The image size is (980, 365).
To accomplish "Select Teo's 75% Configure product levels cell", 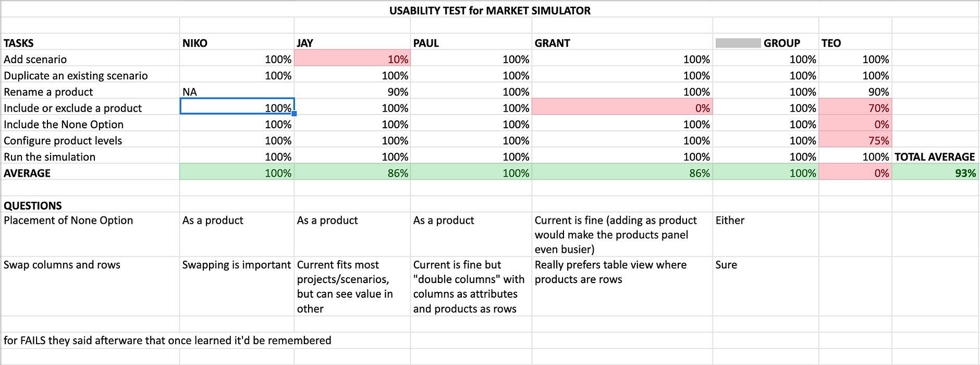I will click(855, 141).
